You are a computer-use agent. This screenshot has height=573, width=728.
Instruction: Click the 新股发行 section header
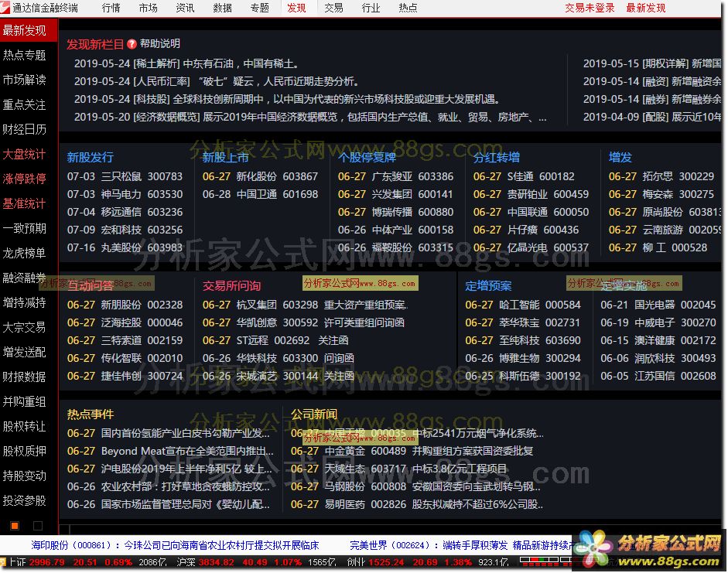[90, 157]
